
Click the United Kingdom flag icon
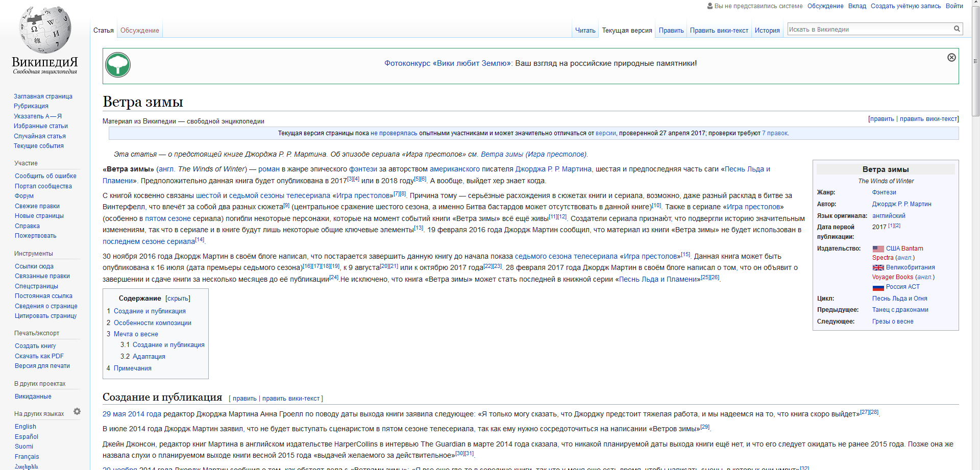click(878, 267)
